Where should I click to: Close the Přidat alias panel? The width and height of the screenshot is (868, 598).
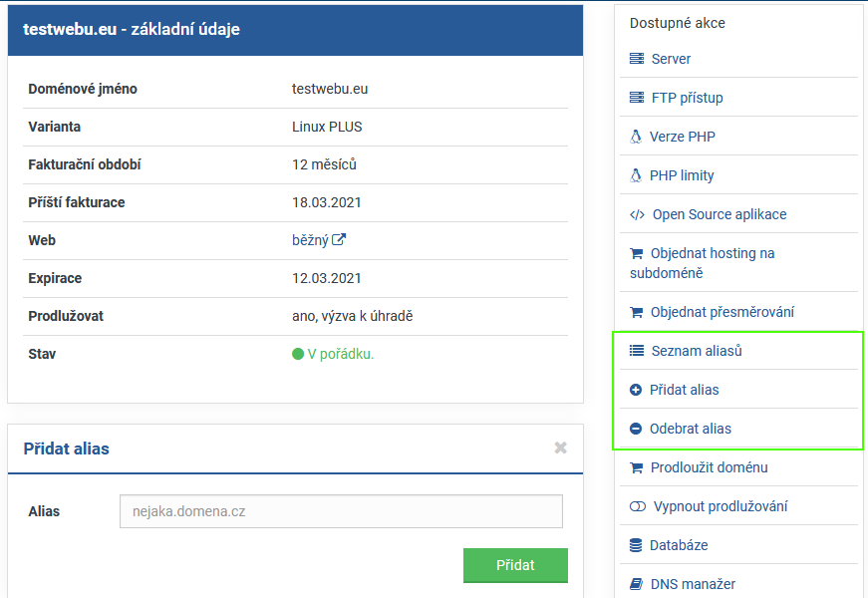tap(560, 448)
